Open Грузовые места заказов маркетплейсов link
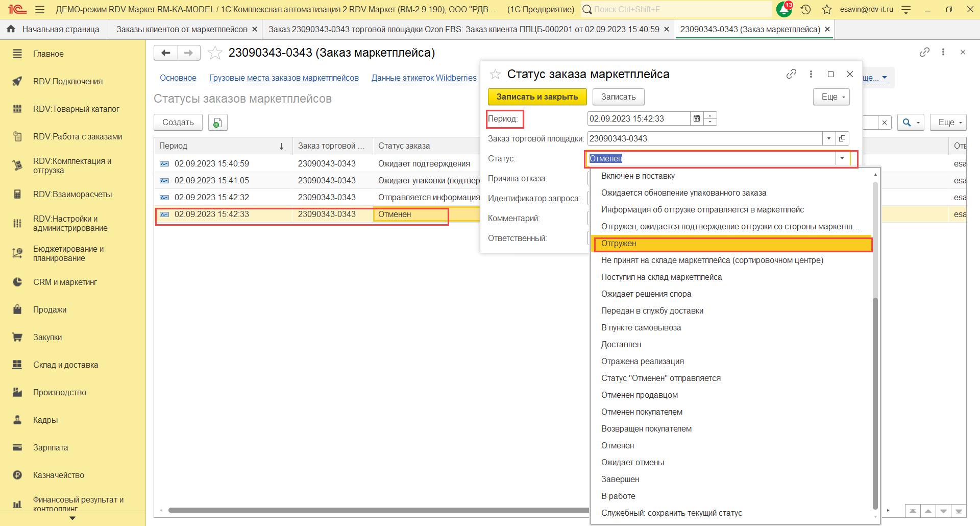The width and height of the screenshot is (980, 526). coord(284,78)
